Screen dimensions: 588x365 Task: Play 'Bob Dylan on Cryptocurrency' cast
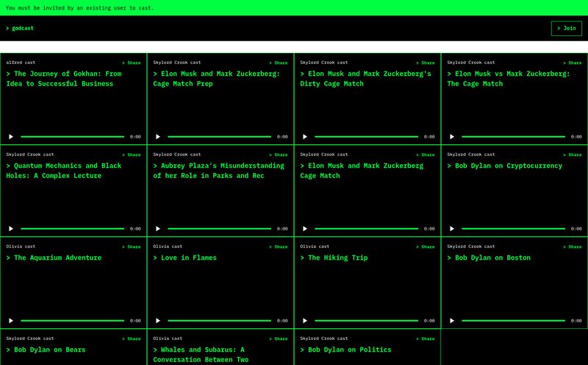pos(452,229)
